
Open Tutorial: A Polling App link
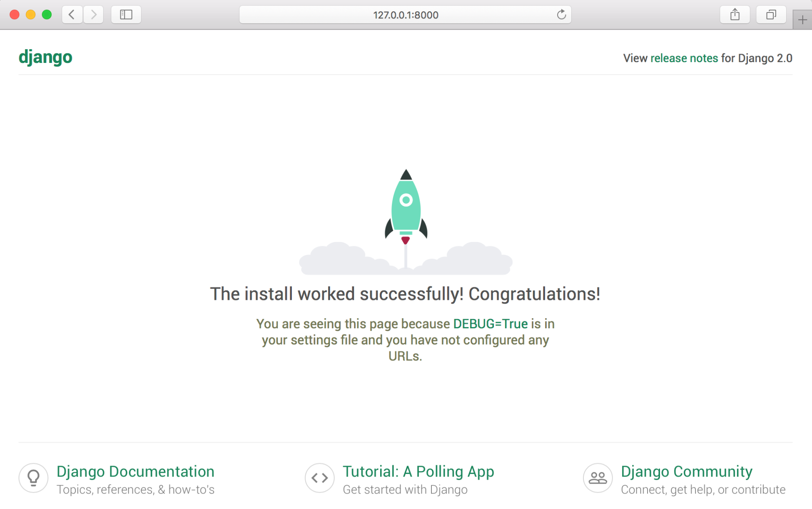(x=418, y=472)
